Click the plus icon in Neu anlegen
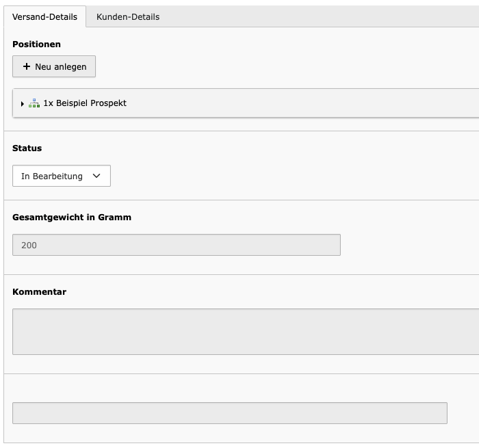The width and height of the screenshot is (479, 448). pos(27,66)
